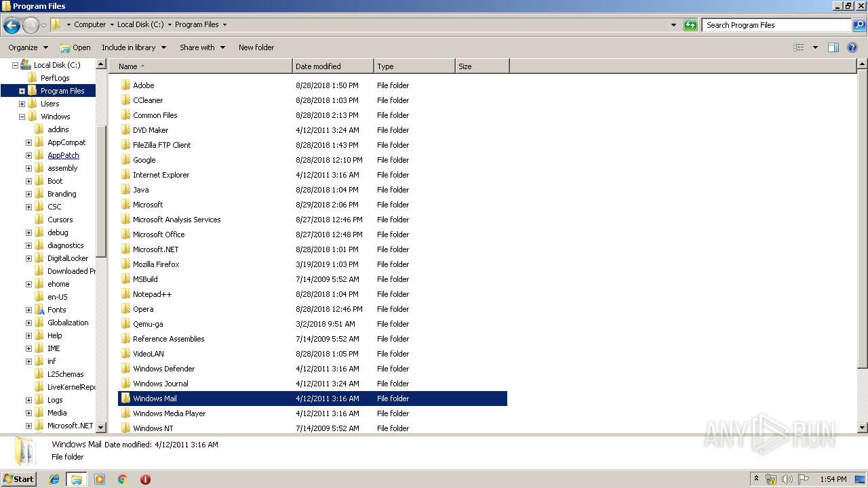Click the Forward navigation arrow
Viewport: 868px width, 488px height.
[x=31, y=25]
